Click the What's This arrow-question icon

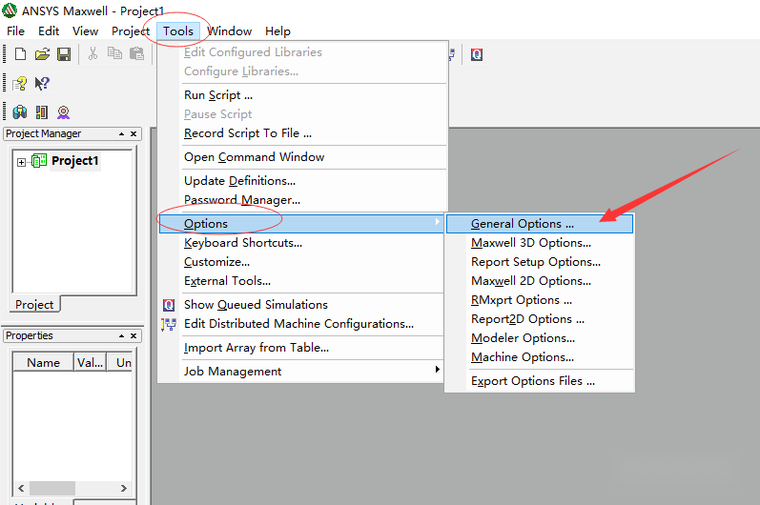[x=42, y=83]
